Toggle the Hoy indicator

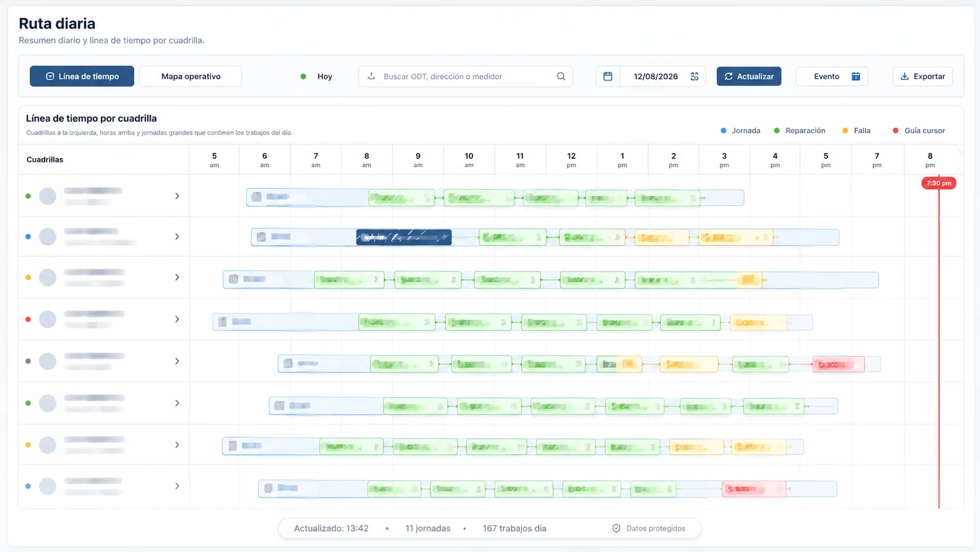317,76
